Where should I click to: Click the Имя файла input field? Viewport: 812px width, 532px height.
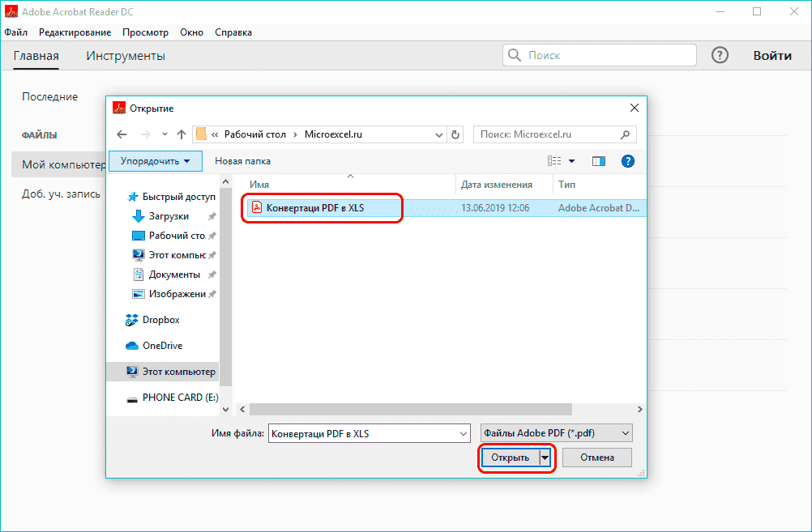(369, 434)
